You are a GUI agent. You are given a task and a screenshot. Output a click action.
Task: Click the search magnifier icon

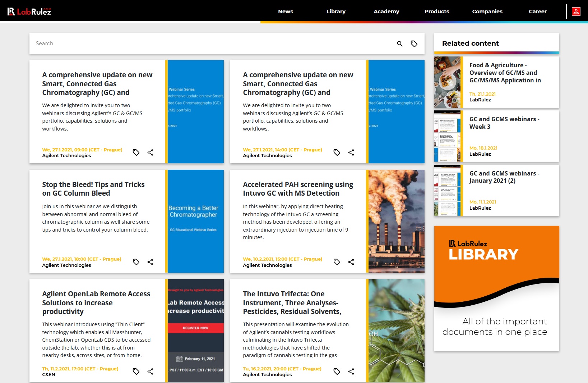pyautogui.click(x=400, y=44)
